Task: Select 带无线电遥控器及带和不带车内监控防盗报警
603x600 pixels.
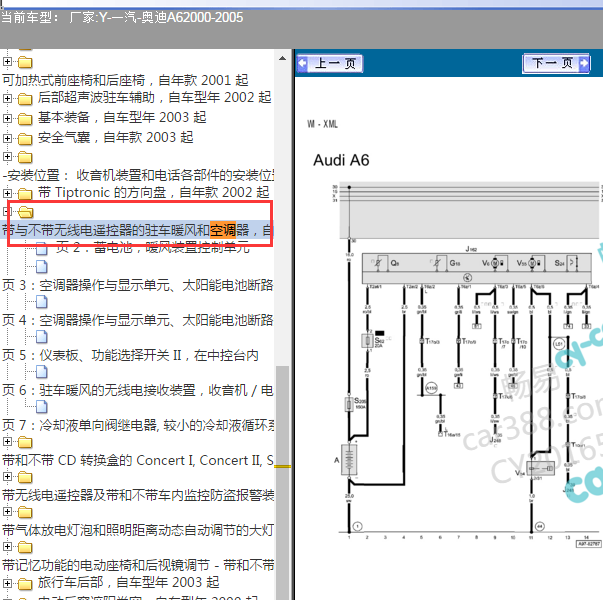Action: click(138, 495)
